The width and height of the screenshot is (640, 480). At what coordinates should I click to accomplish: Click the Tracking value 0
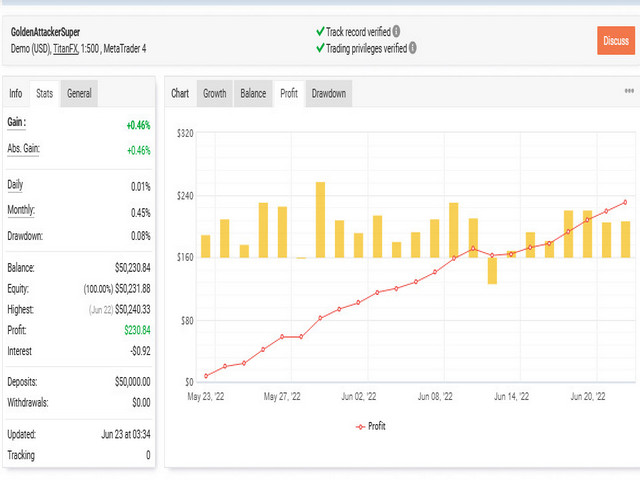148,455
